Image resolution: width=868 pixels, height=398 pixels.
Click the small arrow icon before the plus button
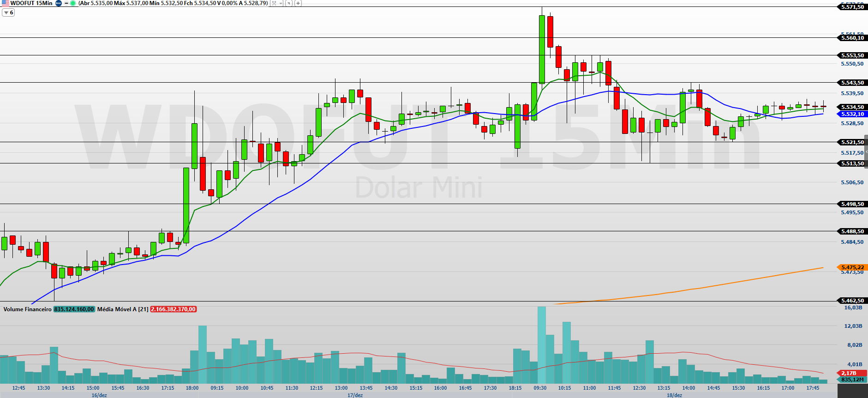(x=289, y=3)
